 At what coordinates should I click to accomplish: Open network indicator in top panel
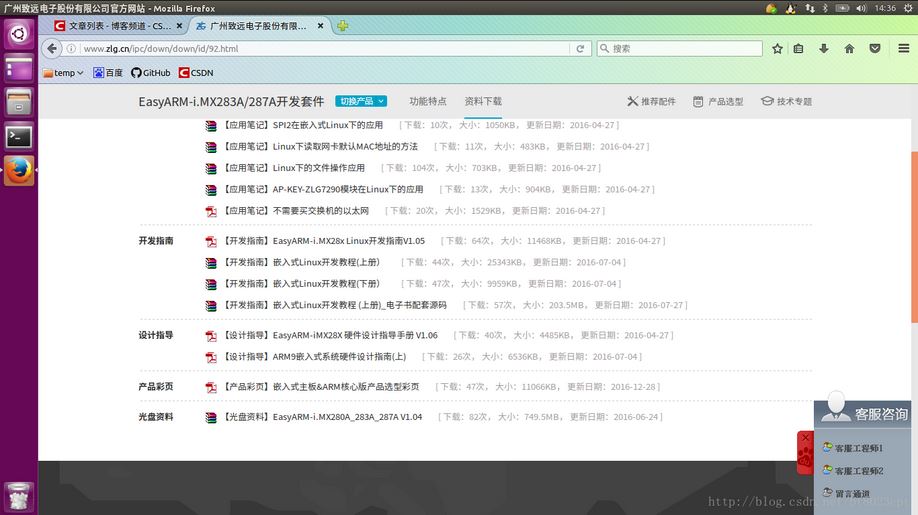pyautogui.click(x=810, y=8)
